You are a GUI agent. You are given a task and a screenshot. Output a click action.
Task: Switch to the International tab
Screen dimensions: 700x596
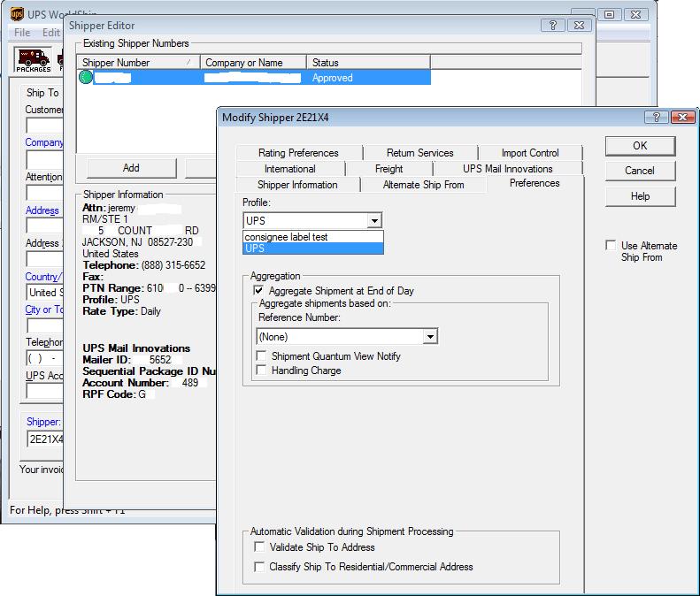289,169
